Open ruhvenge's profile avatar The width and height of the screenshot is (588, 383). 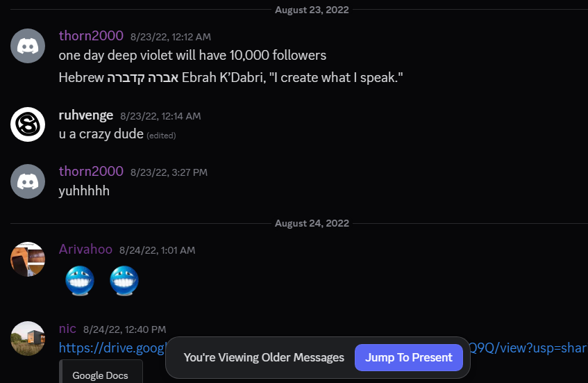pyautogui.click(x=28, y=124)
